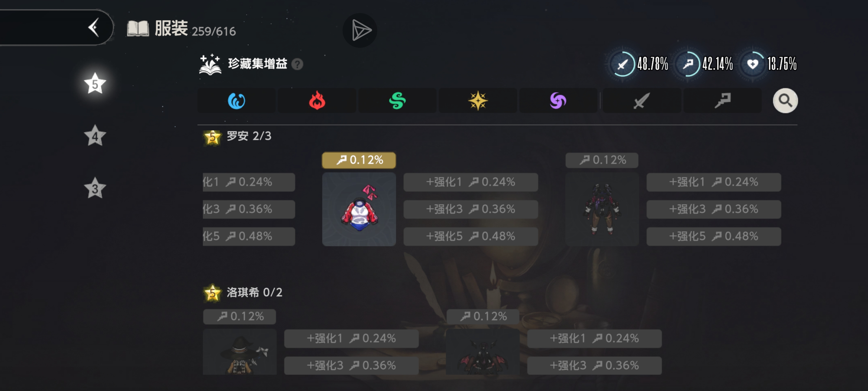Switch to the 3-star tab
This screenshot has height=391, width=868.
pyautogui.click(x=95, y=188)
